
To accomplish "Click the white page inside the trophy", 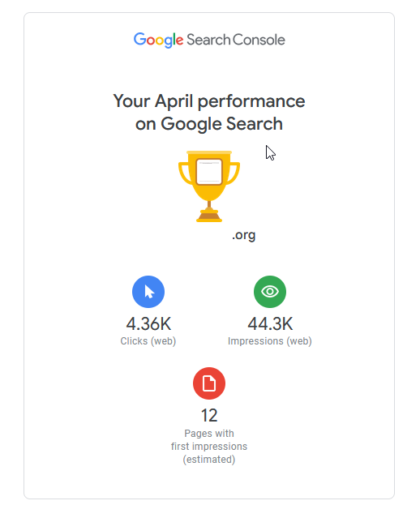I will 209,171.
